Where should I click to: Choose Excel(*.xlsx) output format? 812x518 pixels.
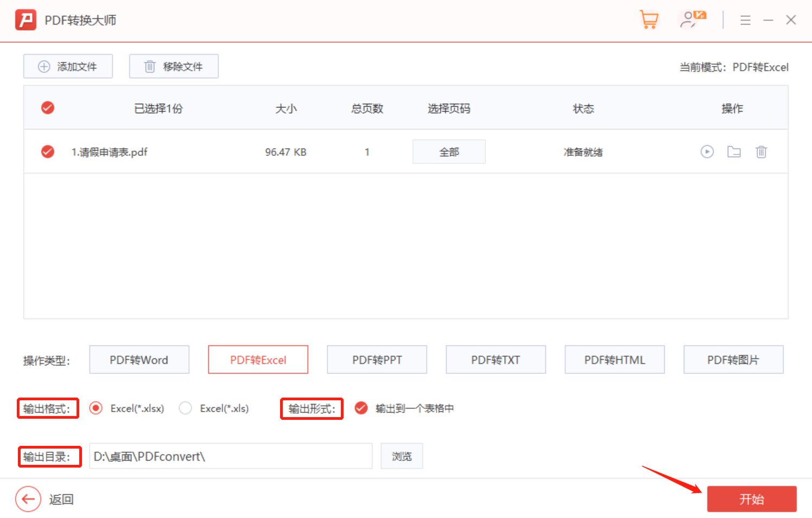point(96,408)
